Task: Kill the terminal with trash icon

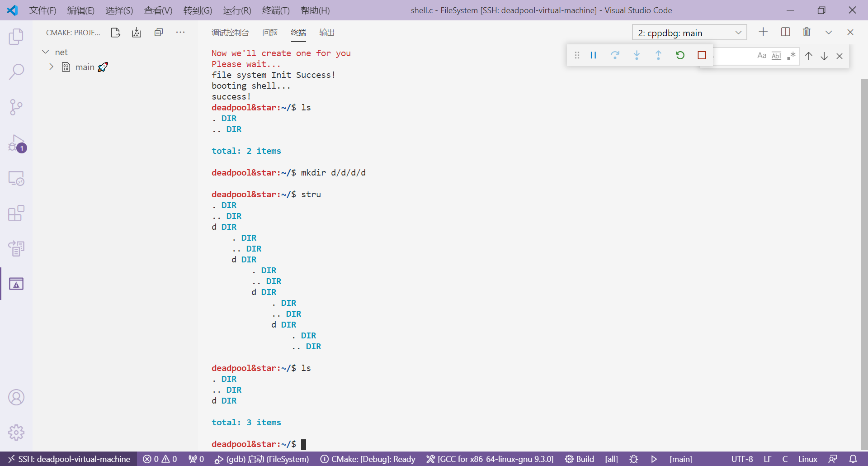Action: [807, 32]
